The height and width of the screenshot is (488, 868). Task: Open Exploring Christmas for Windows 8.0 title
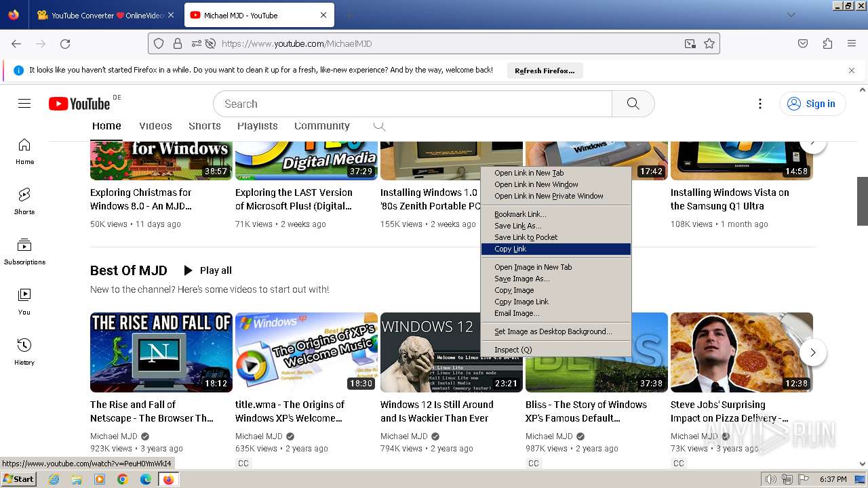click(x=141, y=199)
